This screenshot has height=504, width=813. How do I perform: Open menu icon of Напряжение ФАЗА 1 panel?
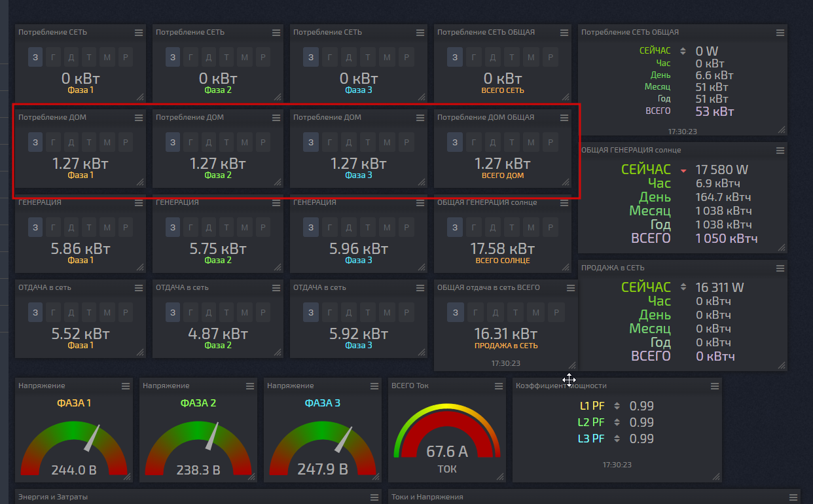click(126, 386)
